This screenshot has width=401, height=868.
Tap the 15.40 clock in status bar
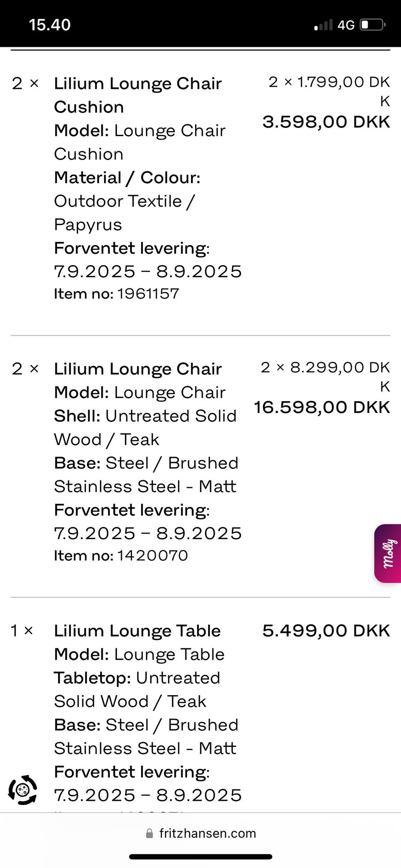[50, 25]
